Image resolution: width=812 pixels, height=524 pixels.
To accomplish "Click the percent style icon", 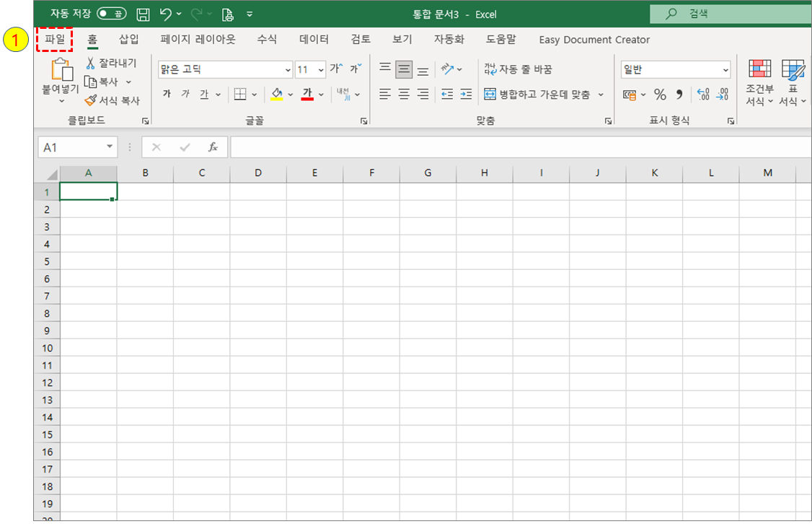I will [660, 95].
